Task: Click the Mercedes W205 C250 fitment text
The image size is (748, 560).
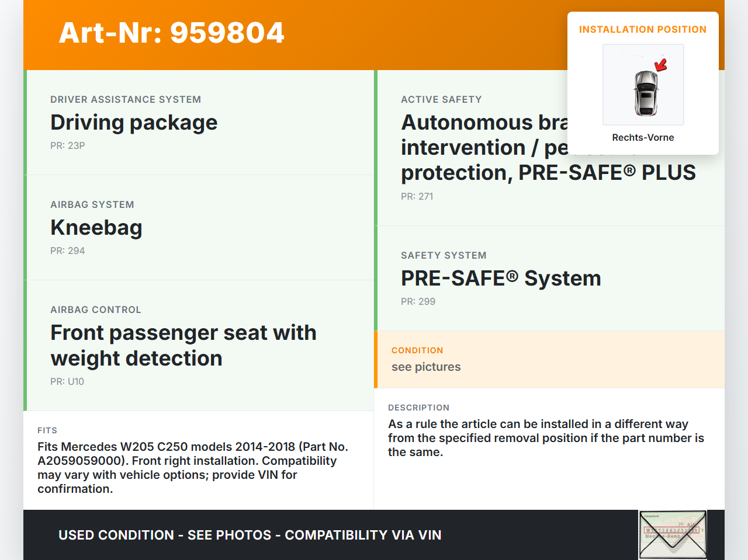Action: pos(193,468)
